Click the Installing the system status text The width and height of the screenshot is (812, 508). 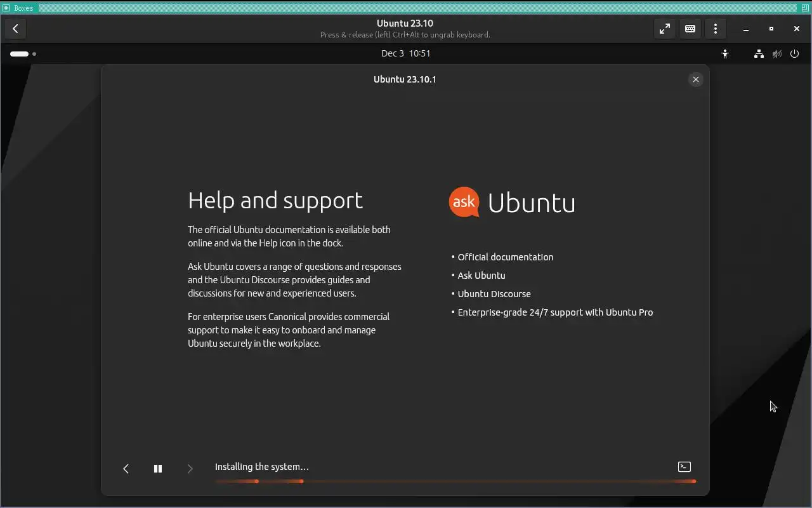point(261,467)
